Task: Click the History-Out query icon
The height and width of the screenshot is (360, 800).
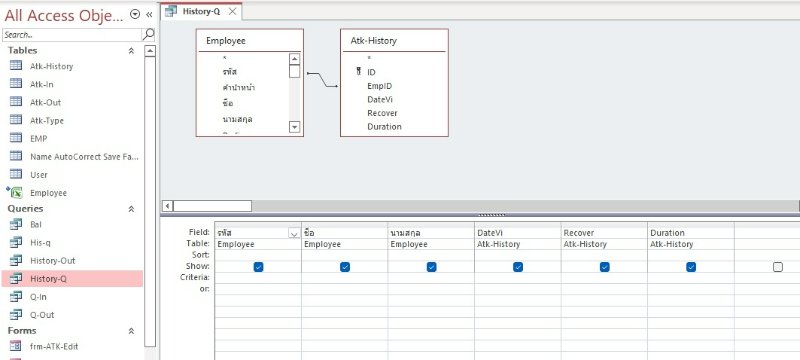Action: point(16,260)
